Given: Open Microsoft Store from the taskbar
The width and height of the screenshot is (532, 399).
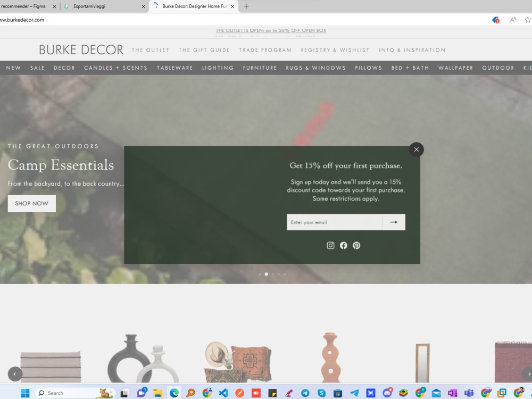Looking at the screenshot, I should coord(338,393).
